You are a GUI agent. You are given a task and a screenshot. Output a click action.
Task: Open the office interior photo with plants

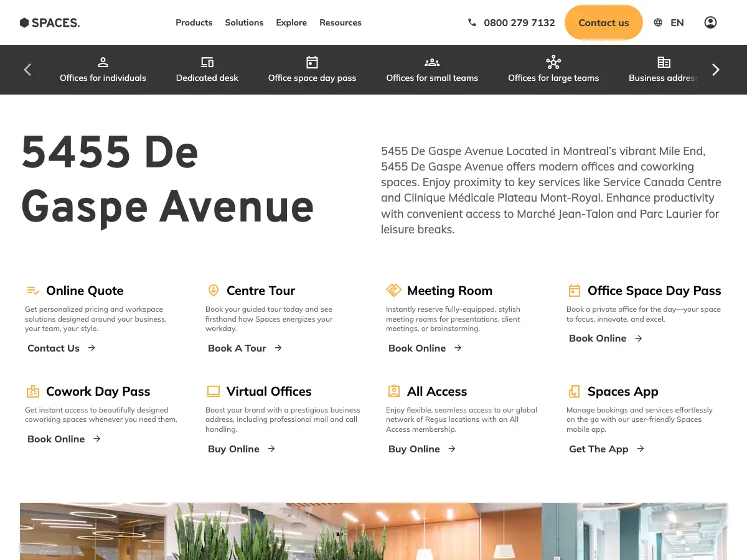374,531
